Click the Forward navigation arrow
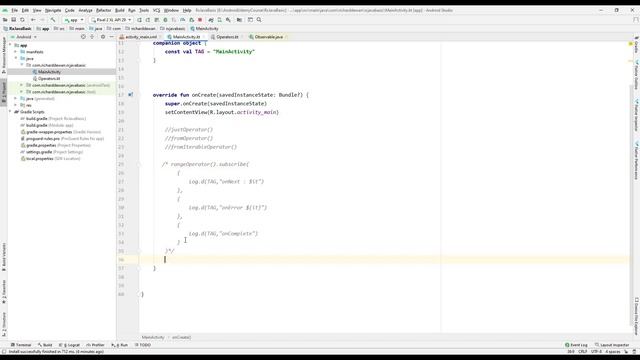The width and height of the screenshot is (640, 360). point(42,20)
